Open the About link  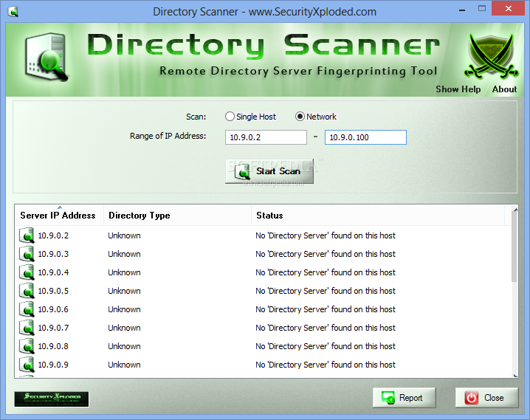504,89
